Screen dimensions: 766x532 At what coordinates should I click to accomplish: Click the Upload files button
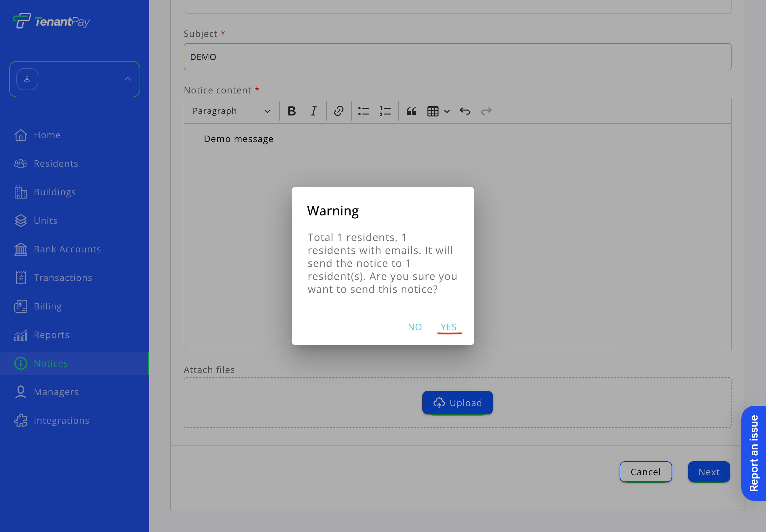point(457,403)
